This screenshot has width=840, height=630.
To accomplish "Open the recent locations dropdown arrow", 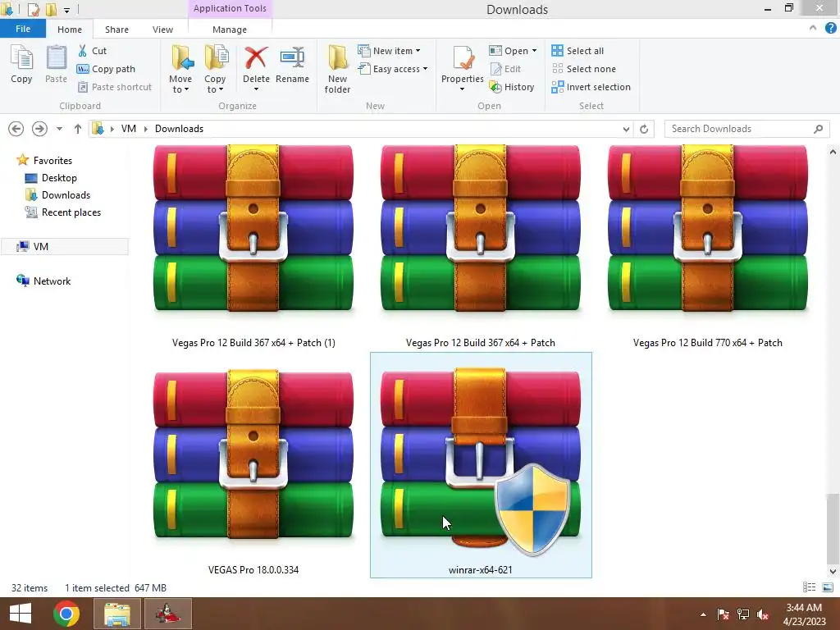I will coord(59,129).
